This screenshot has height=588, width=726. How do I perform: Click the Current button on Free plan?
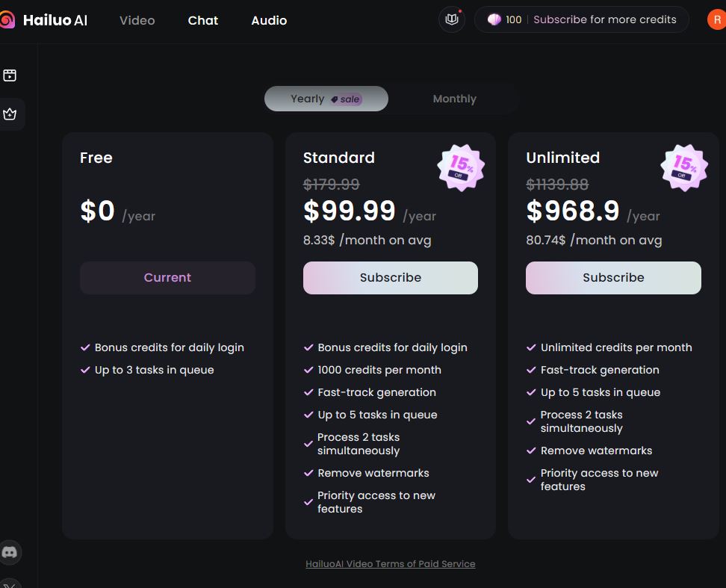tap(167, 277)
